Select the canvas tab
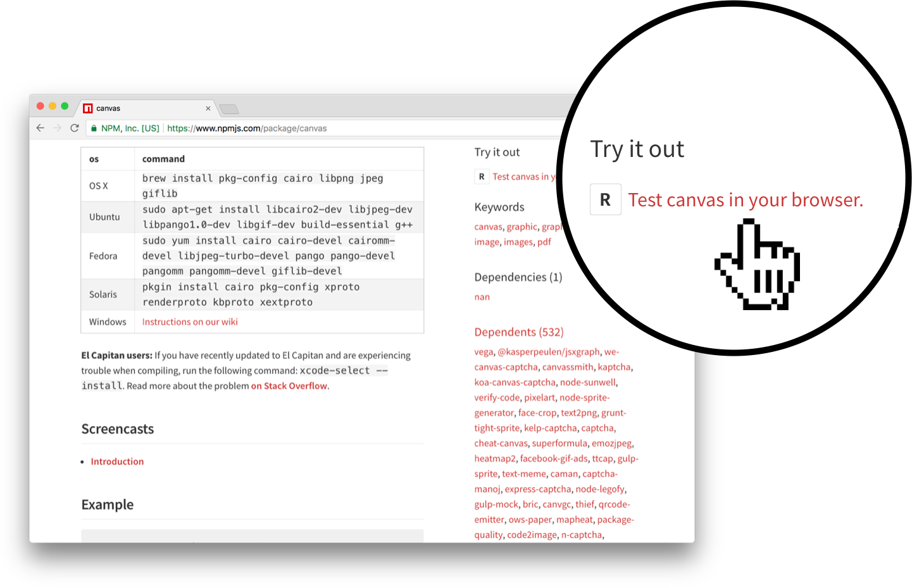The height and width of the screenshot is (588, 912). click(147, 108)
